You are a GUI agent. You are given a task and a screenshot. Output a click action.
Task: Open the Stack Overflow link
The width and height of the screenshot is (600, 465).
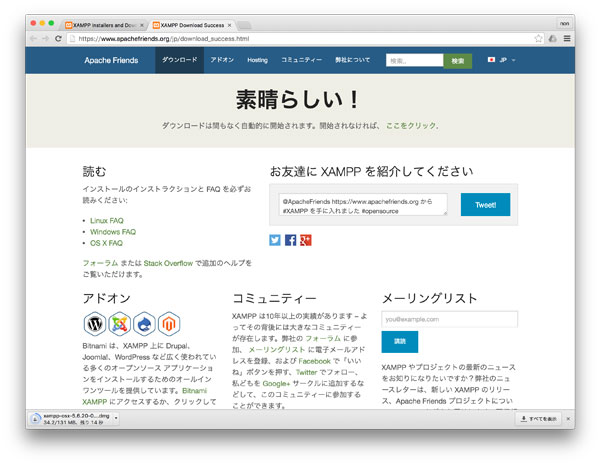pyautogui.click(x=168, y=263)
